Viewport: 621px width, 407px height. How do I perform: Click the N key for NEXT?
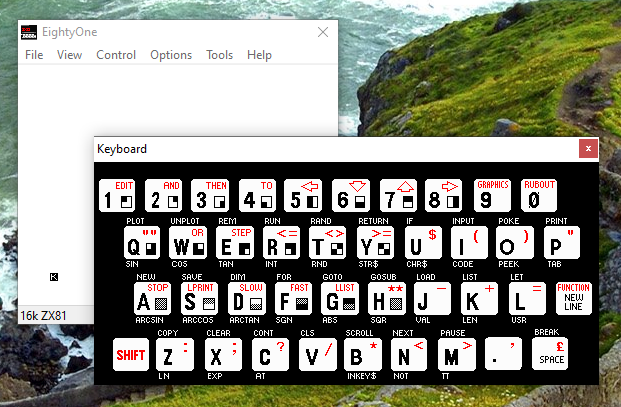[410, 354]
